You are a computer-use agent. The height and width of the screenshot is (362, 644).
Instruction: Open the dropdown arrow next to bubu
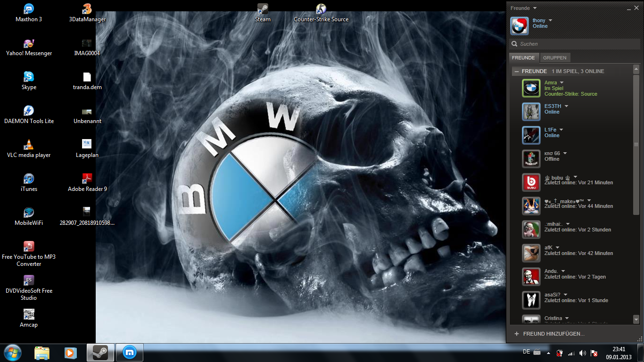(575, 177)
